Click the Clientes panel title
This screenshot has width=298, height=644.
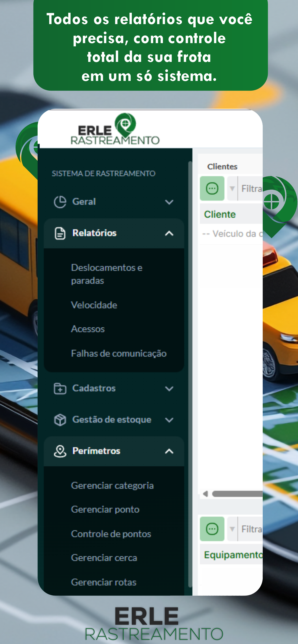point(222,166)
